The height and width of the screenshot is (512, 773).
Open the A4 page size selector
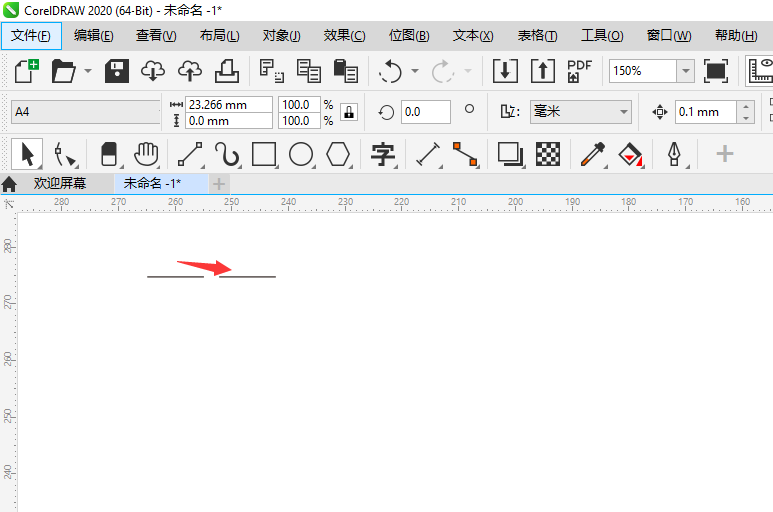pyautogui.click(x=85, y=112)
